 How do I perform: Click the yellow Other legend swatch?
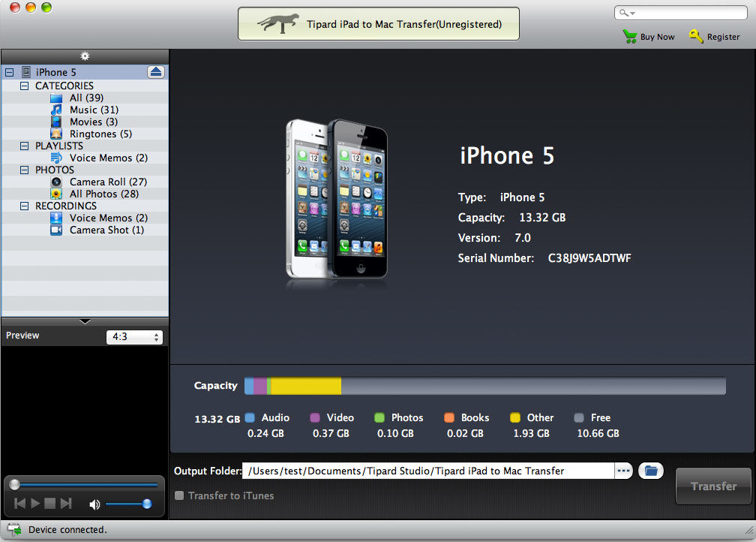(515, 417)
